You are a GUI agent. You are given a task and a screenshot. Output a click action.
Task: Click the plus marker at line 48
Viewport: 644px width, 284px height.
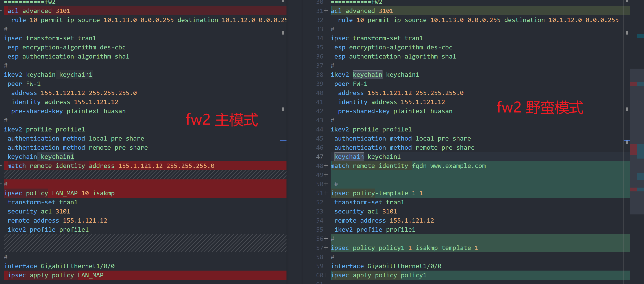point(326,166)
